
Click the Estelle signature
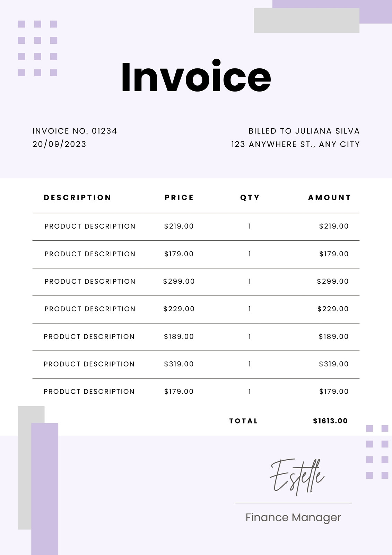297,477
